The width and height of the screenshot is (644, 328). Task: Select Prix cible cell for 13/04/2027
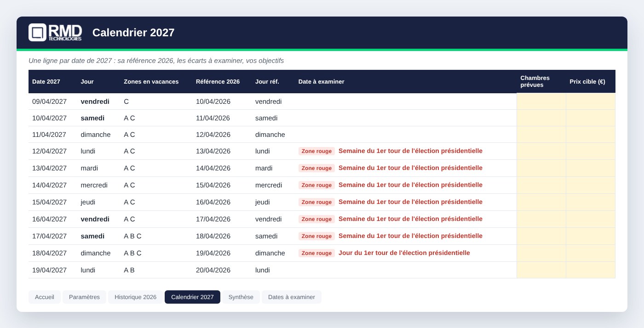[591, 168]
